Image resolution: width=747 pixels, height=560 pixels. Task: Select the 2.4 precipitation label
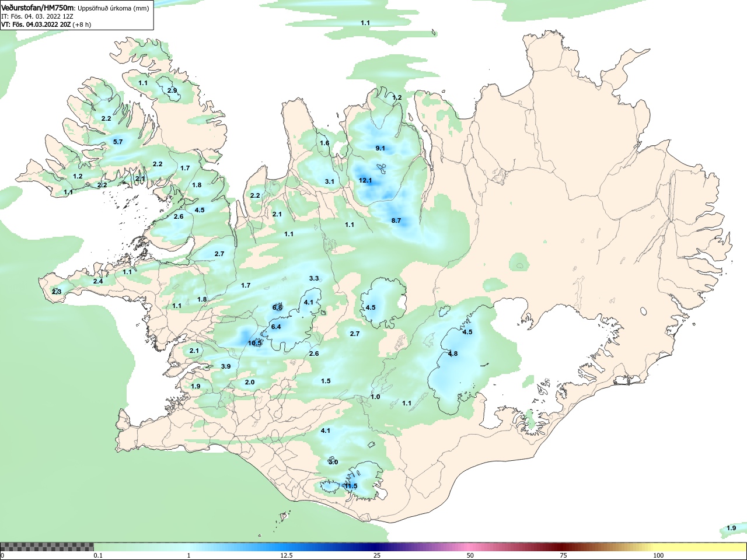point(98,281)
